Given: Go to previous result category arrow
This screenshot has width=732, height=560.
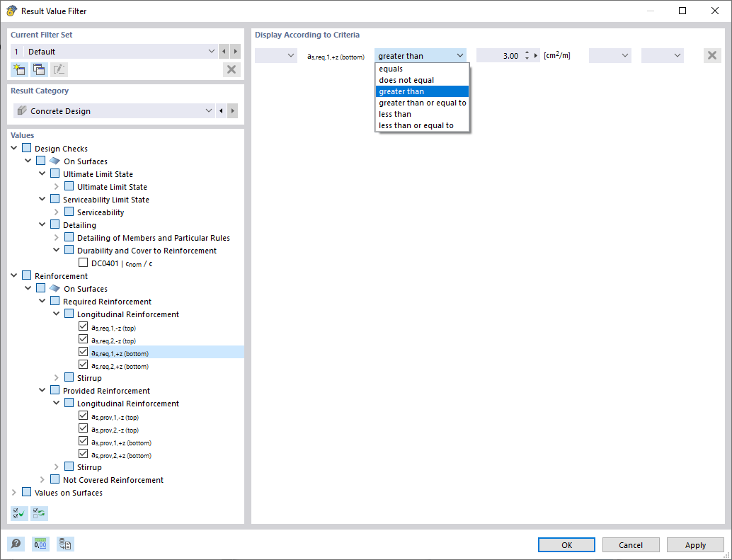Looking at the screenshot, I should click(x=221, y=111).
